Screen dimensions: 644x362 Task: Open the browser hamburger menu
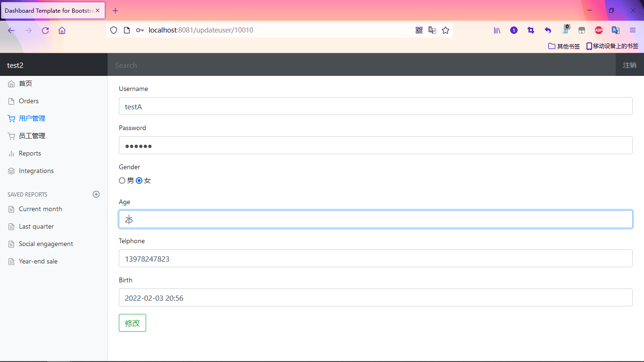(633, 30)
